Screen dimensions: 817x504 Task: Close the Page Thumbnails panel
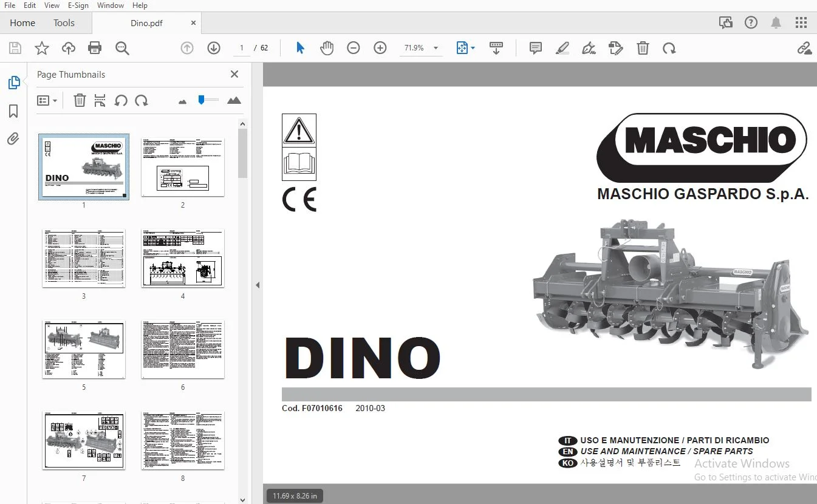[234, 74]
